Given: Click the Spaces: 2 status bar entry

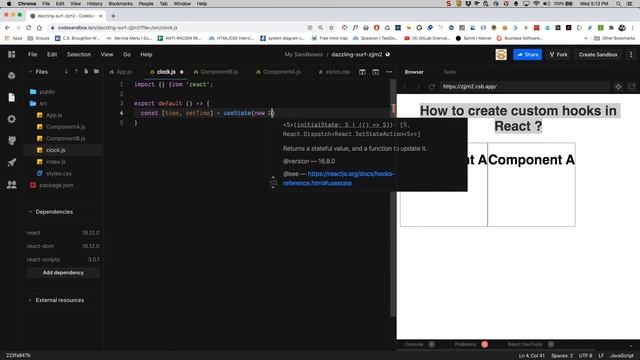Looking at the screenshot, I should pos(562,356).
